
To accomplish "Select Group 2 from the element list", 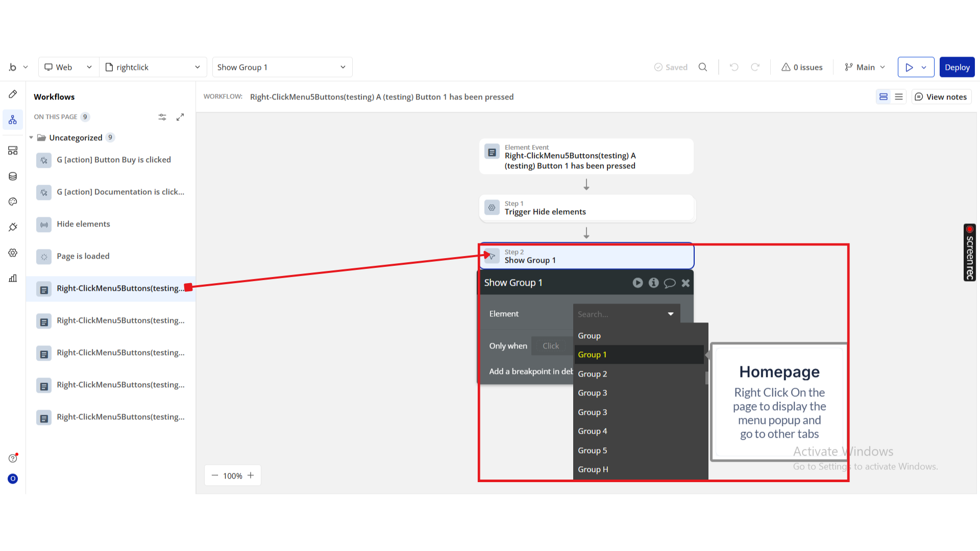I will pyautogui.click(x=592, y=374).
